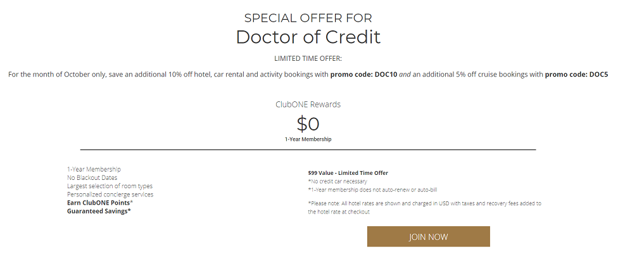Click the ClubONE Rewards heading
The height and width of the screenshot is (254, 644).
tap(308, 105)
